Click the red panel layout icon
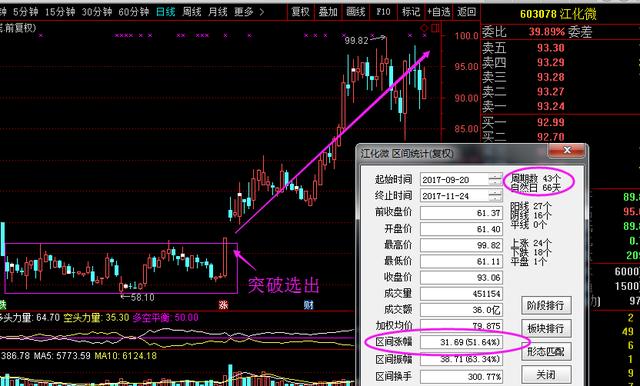Image resolution: width=640 pixels, height=386 pixels. [x=435, y=28]
